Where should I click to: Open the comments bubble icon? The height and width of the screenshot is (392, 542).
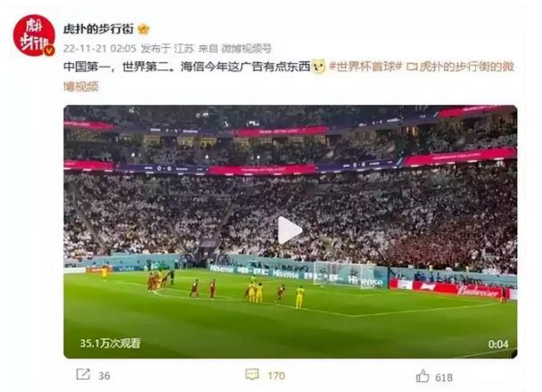coord(252,374)
